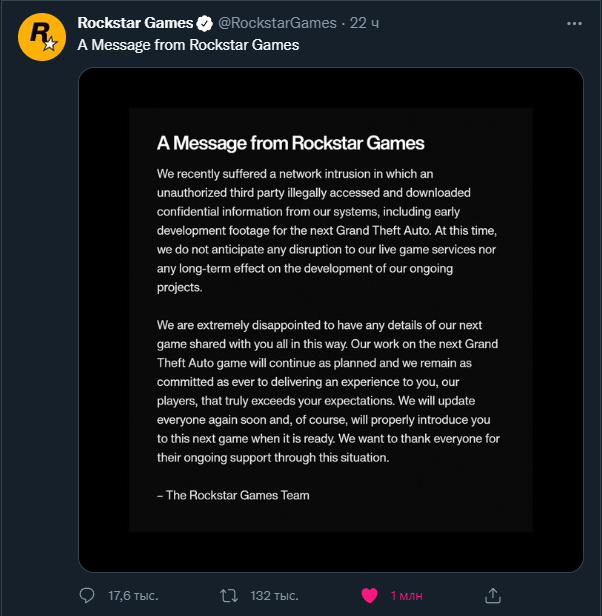Click "– The Rockstar Games Team" signature in image
602x616 pixels.
(x=233, y=495)
